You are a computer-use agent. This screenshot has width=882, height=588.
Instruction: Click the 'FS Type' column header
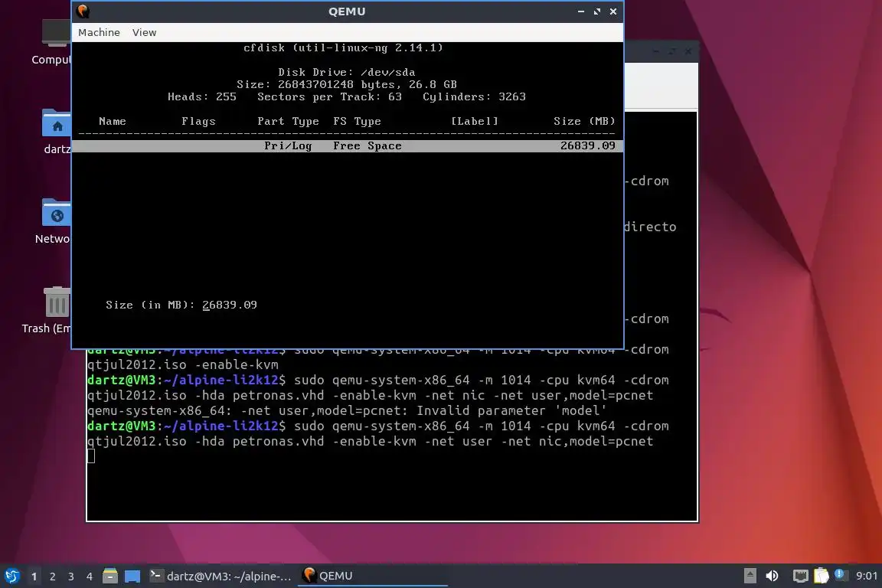357,121
